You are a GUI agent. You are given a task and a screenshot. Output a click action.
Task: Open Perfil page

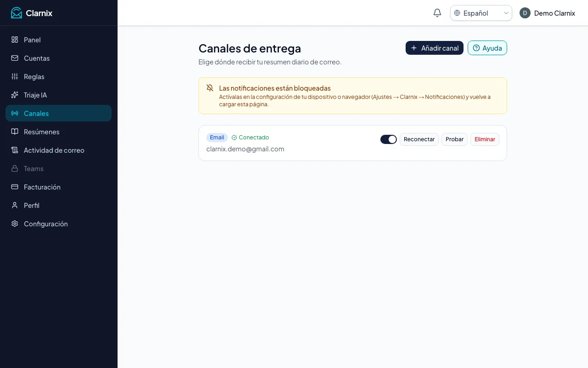[58, 205]
